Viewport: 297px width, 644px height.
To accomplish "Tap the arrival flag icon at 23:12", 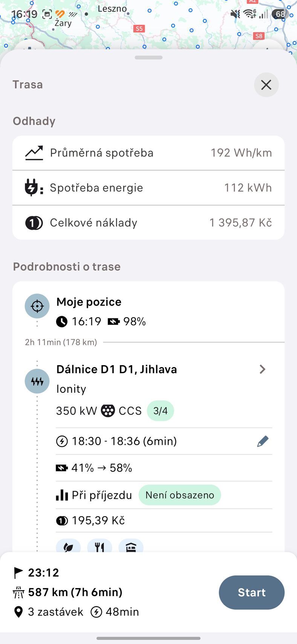I will coord(18,573).
